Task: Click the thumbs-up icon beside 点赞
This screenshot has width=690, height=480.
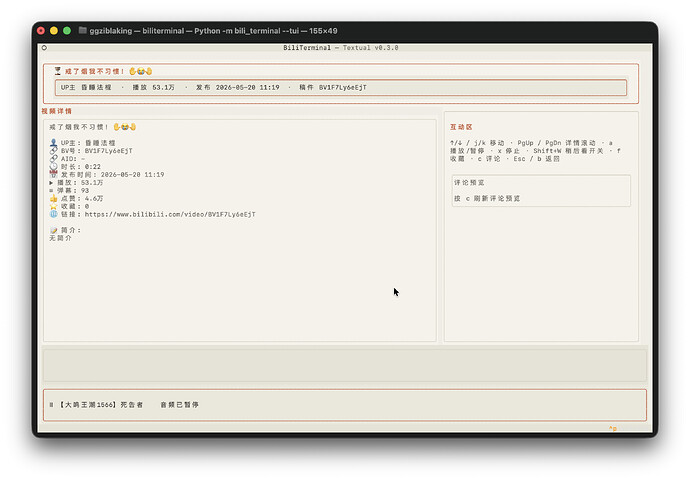Action: 53,198
